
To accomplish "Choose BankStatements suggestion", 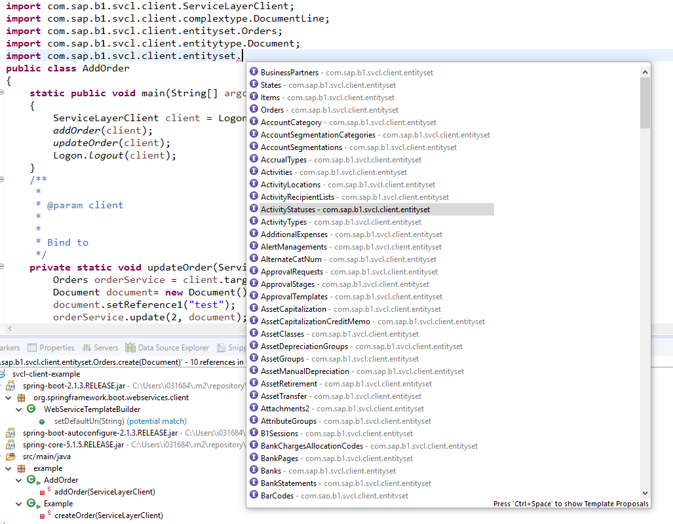I will 340,483.
